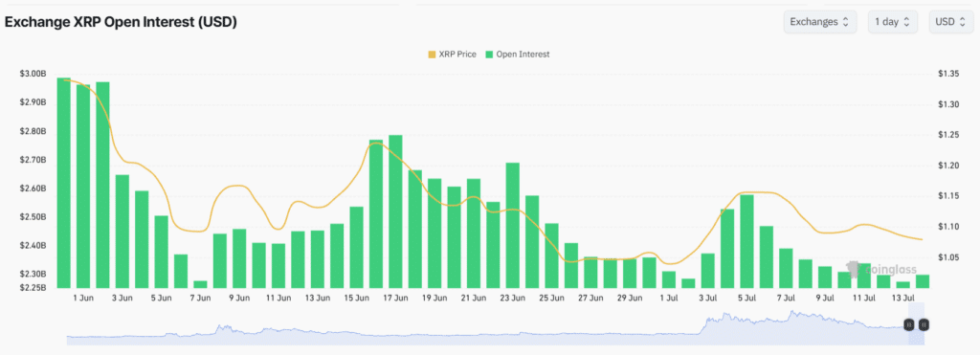Click the $3.00B left axis label
980x355 pixels.
33,74
